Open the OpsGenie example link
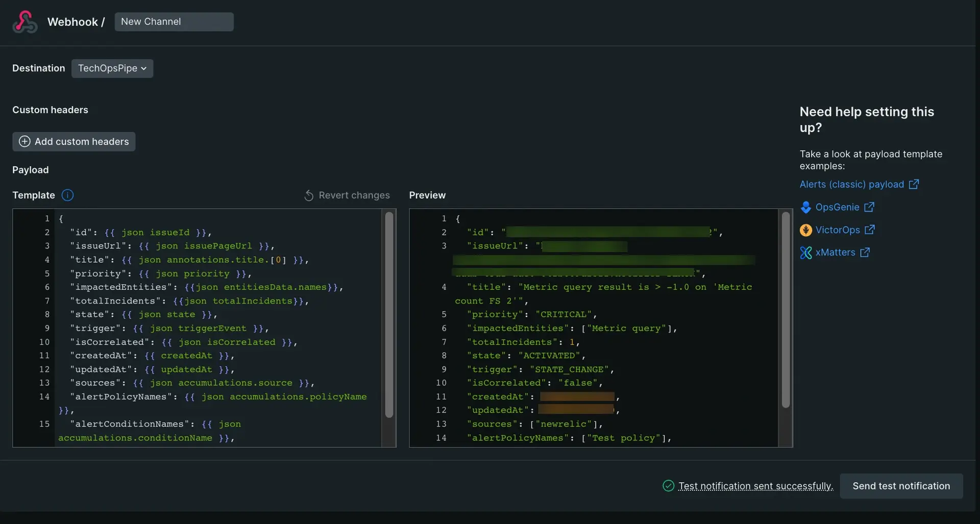 click(x=837, y=207)
